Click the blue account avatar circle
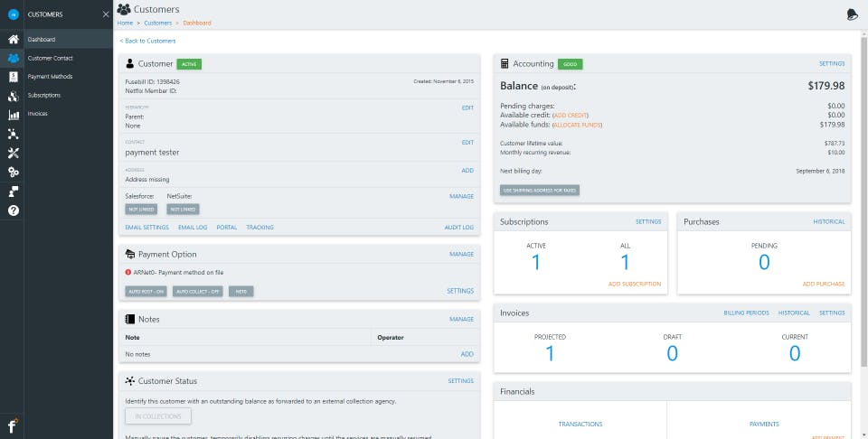Viewport: 868px width, 439px height. pyautogui.click(x=14, y=14)
